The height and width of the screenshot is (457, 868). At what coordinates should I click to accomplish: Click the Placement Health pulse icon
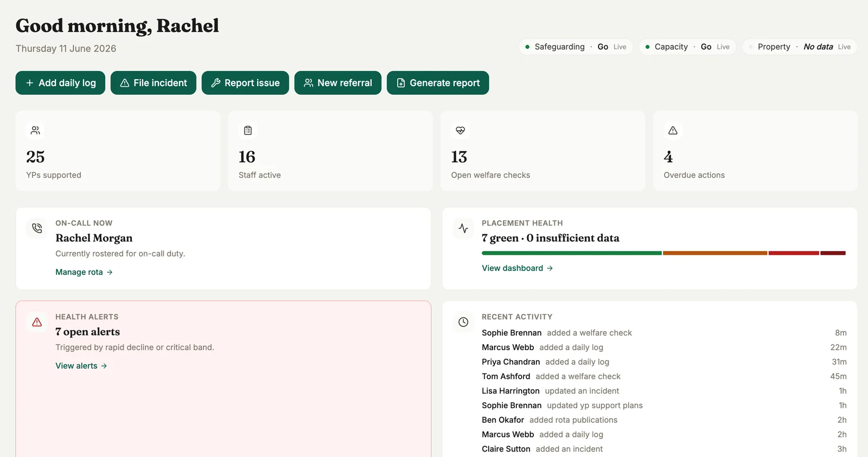click(x=463, y=228)
